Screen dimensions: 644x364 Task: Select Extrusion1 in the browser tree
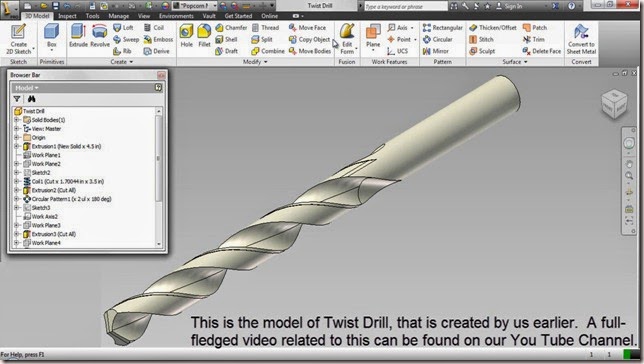(x=62, y=146)
